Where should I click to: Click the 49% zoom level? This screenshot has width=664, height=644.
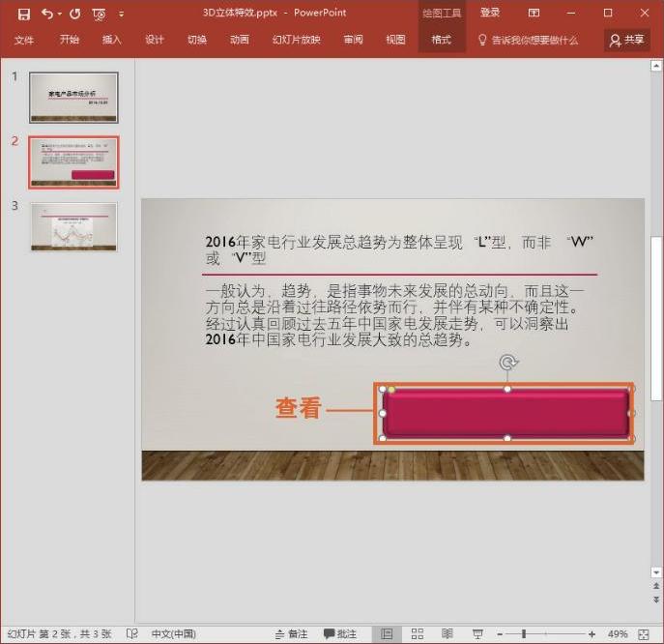pyautogui.click(x=618, y=634)
